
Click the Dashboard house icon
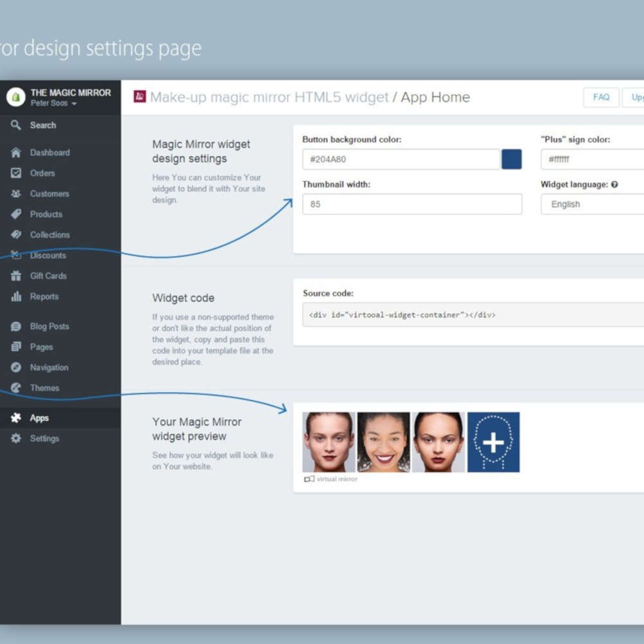[16, 153]
